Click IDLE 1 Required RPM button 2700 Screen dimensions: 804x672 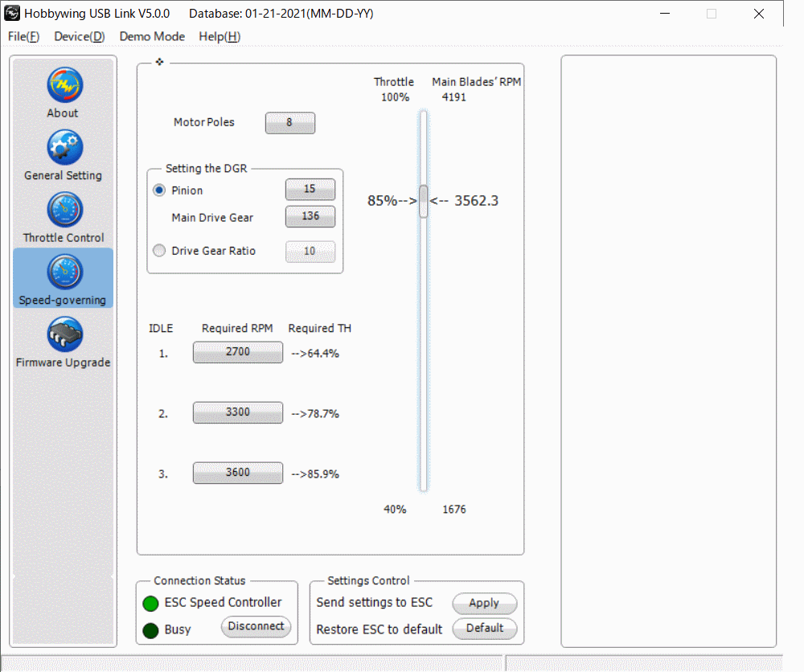click(238, 352)
